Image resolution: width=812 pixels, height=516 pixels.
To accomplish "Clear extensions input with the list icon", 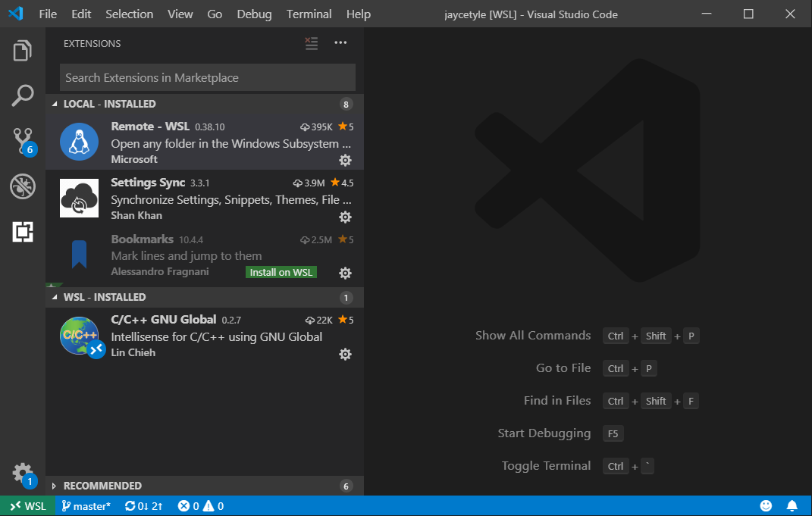I will 312,43.
